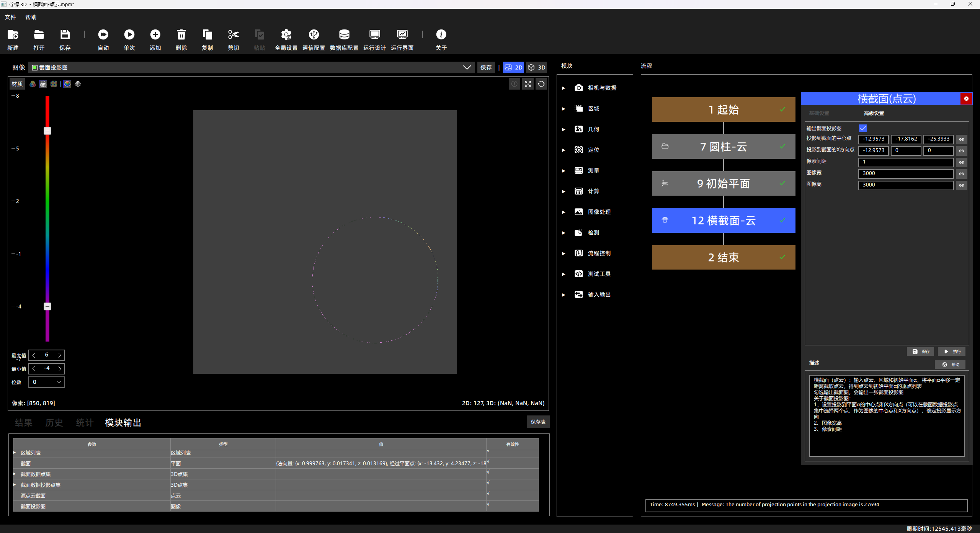Open 运行界面 run interface
The height and width of the screenshot is (533, 980).
click(402, 35)
